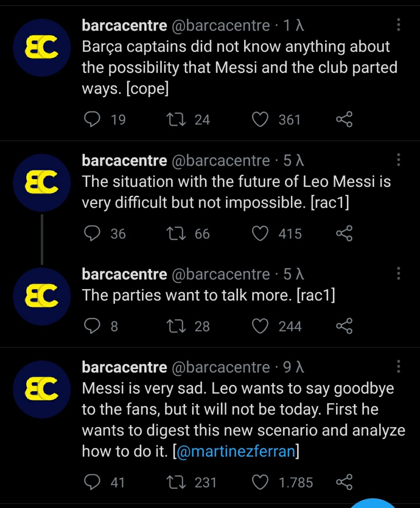Like the Barça captains [cope] tweet

point(260,120)
